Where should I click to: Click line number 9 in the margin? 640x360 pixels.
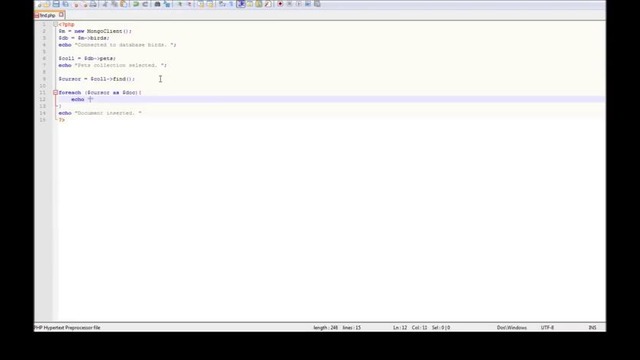click(x=44, y=79)
